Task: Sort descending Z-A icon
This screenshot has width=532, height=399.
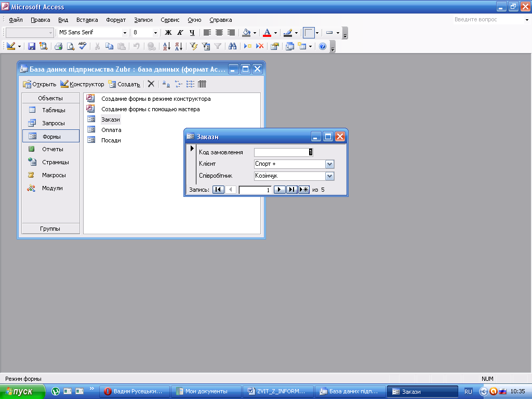Action: point(179,46)
